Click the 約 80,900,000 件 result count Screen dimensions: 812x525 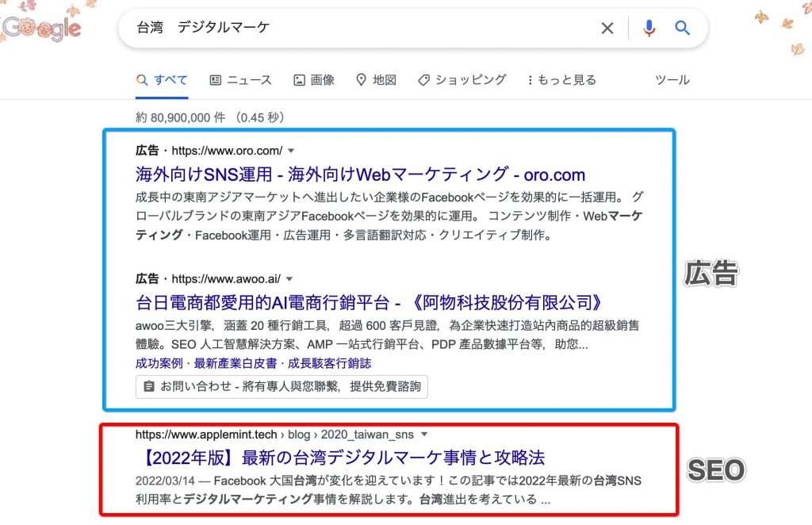[x=180, y=117]
